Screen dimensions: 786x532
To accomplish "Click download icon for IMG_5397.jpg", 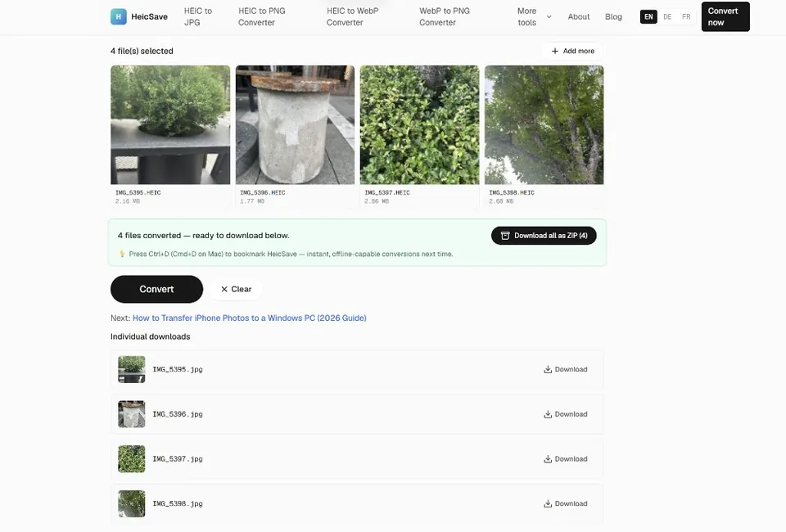I will click(x=548, y=459).
